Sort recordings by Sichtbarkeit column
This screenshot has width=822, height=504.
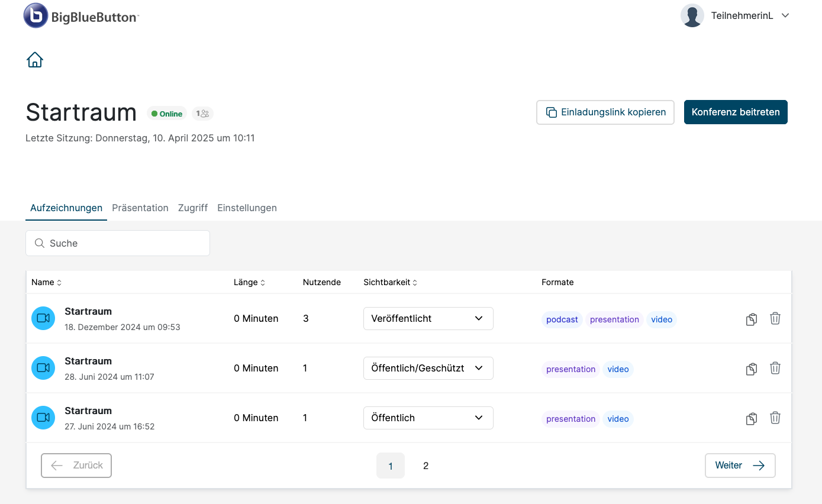click(x=390, y=282)
